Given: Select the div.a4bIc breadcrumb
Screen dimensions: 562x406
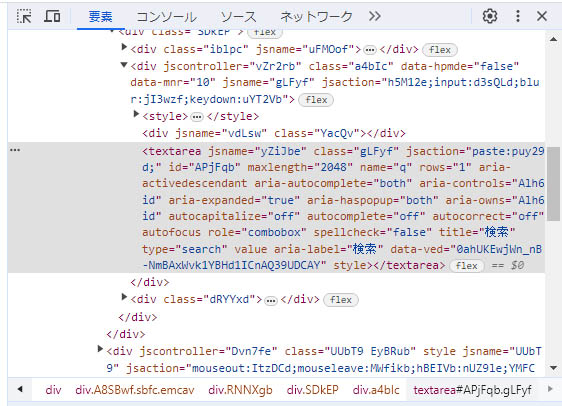Looking at the screenshot, I should click(x=376, y=390).
